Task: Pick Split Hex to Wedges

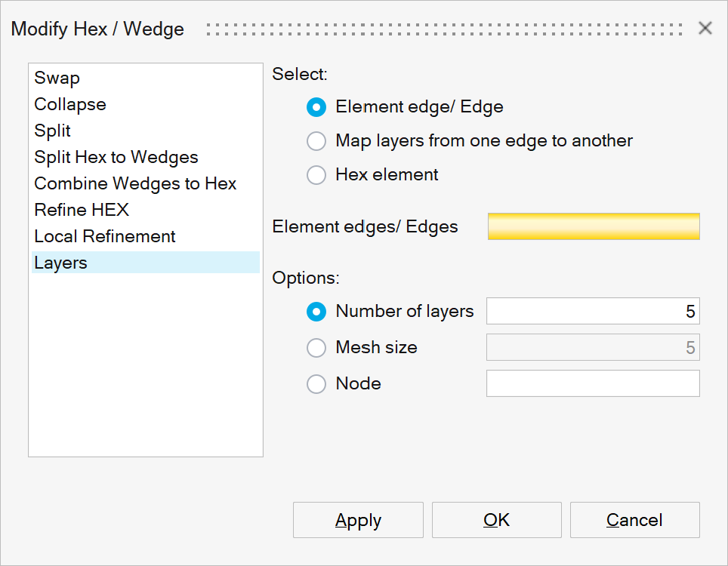Action: [116, 157]
